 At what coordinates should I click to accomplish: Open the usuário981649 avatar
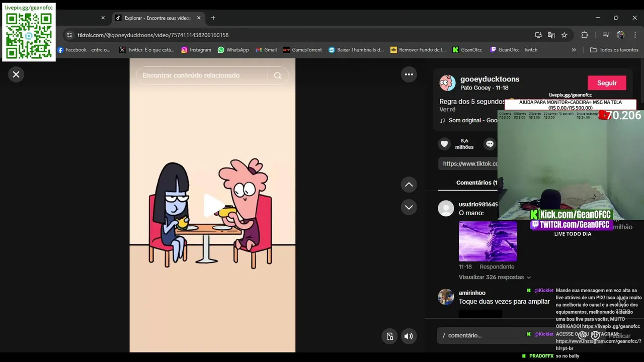[x=446, y=208]
